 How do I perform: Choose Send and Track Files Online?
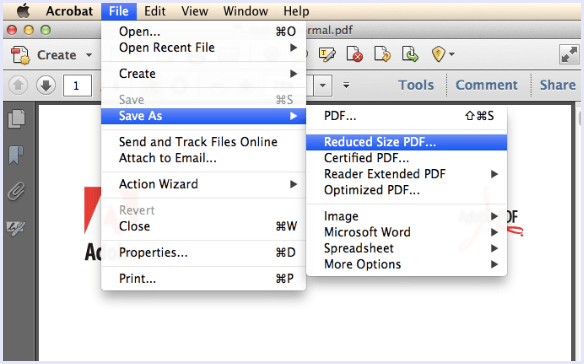203,142
